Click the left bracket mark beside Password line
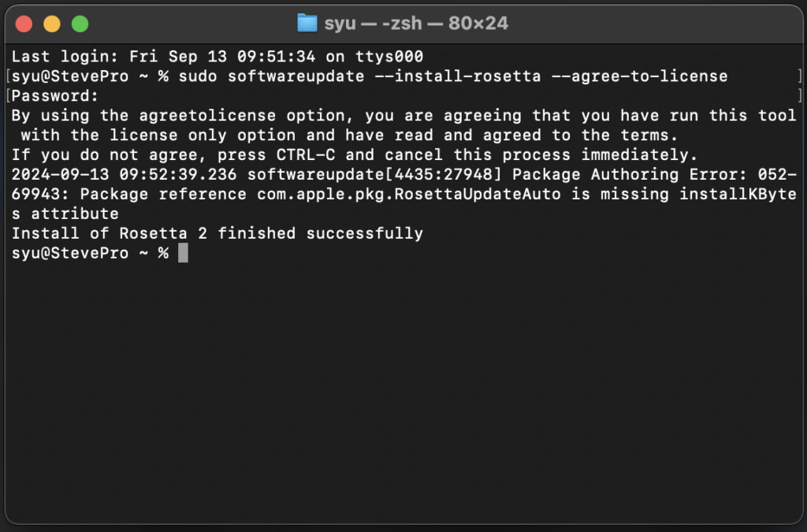 [x=8, y=95]
